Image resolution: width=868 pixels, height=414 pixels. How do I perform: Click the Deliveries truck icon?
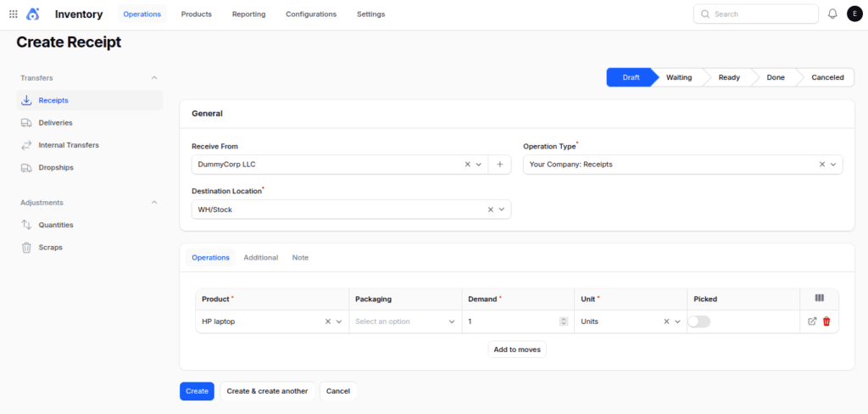pyautogui.click(x=26, y=122)
